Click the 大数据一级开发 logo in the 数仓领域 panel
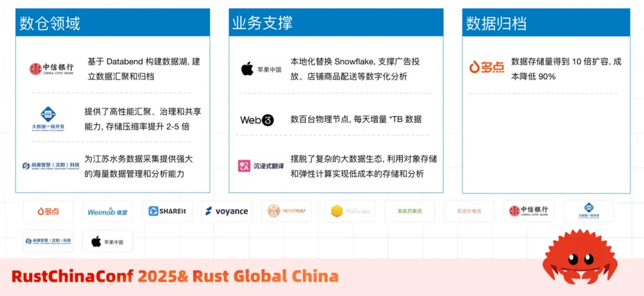644x296 pixels. (x=48, y=119)
